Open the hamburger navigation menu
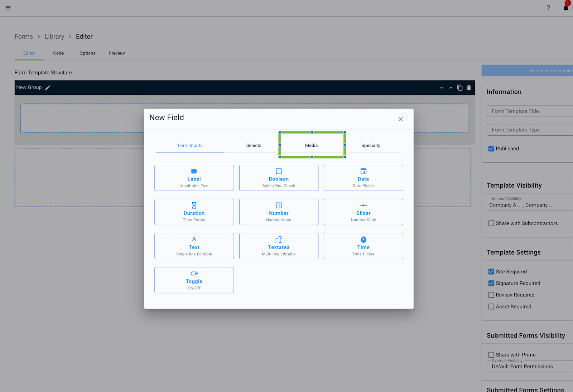This screenshot has width=573, height=392. tap(8, 8)
